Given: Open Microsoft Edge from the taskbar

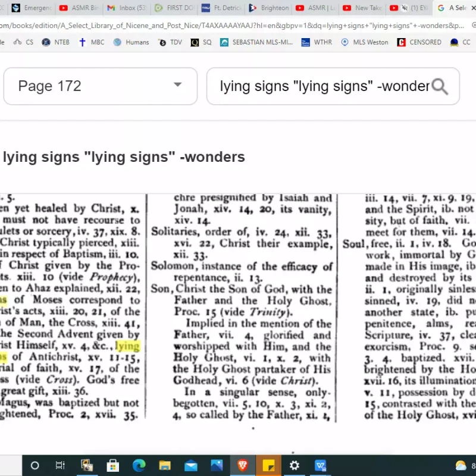Looking at the screenshot, I should pyautogui.click(x=139, y=465).
